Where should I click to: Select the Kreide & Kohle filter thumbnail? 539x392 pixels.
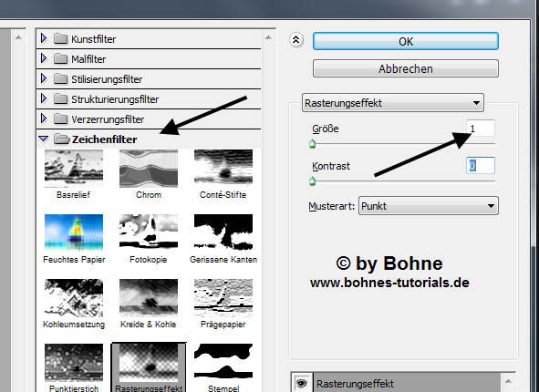pos(149,297)
